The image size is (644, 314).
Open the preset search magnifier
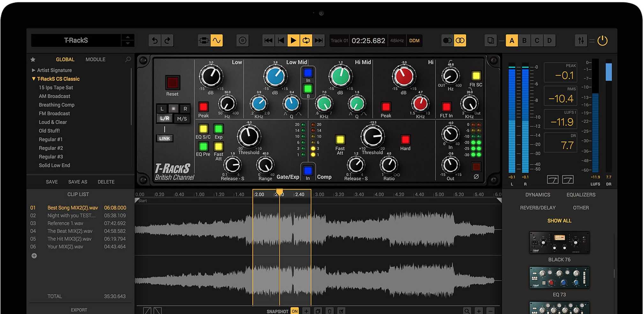(x=128, y=59)
